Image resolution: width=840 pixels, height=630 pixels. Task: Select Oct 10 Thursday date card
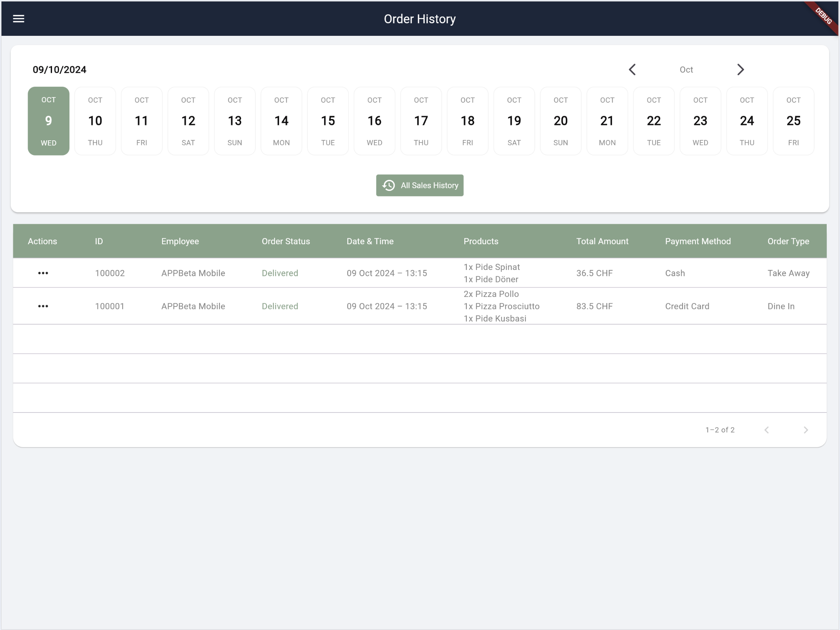click(95, 121)
